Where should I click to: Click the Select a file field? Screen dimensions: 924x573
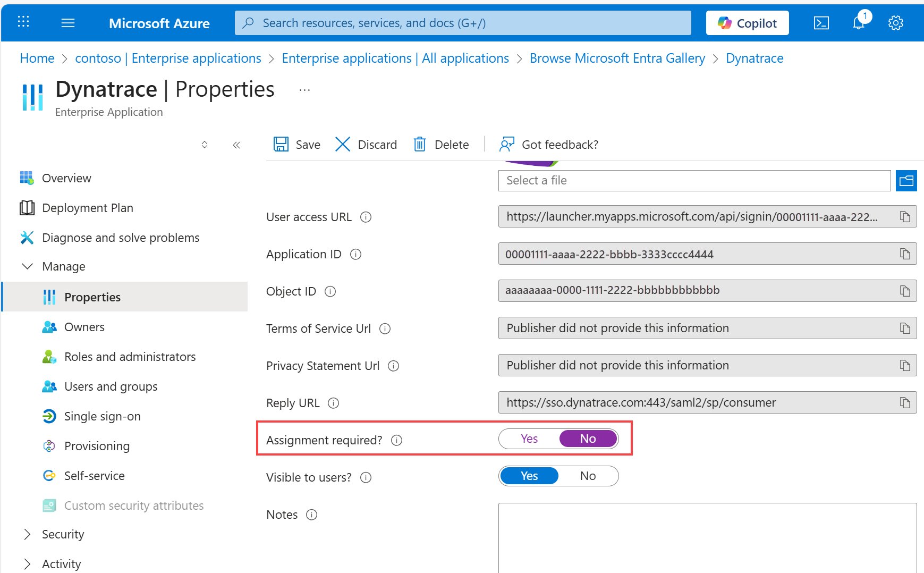694,181
